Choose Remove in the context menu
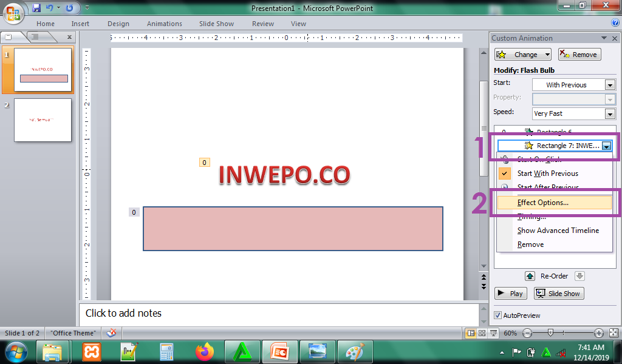The image size is (622, 364). [555, 244]
